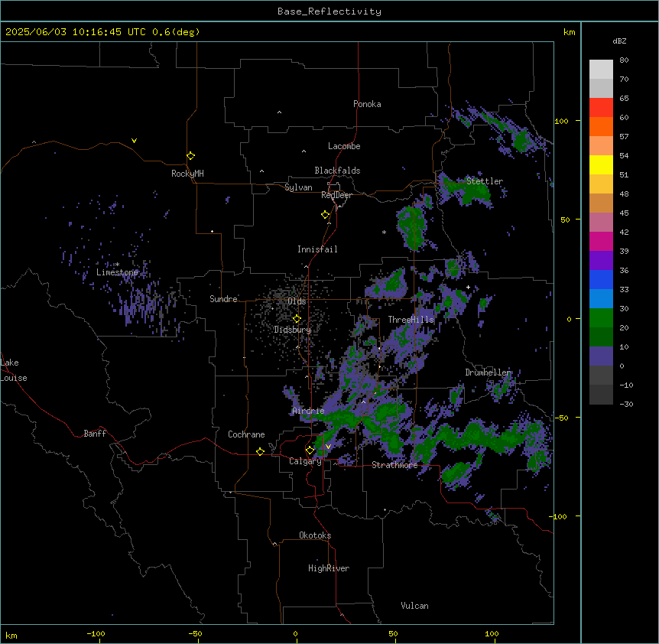Click the Blackfalds label
This screenshot has width=659, height=644.
coord(337,171)
